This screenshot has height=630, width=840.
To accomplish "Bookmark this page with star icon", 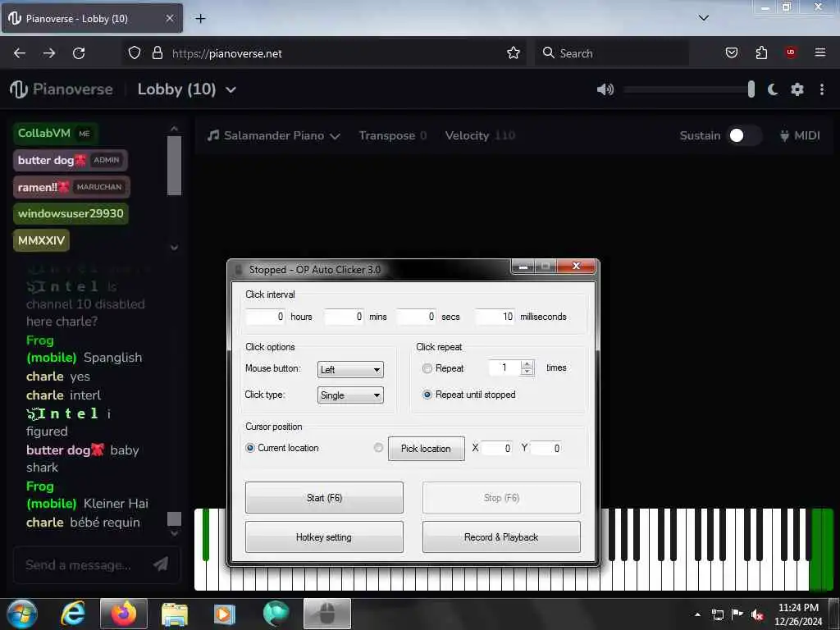I will click(x=514, y=52).
